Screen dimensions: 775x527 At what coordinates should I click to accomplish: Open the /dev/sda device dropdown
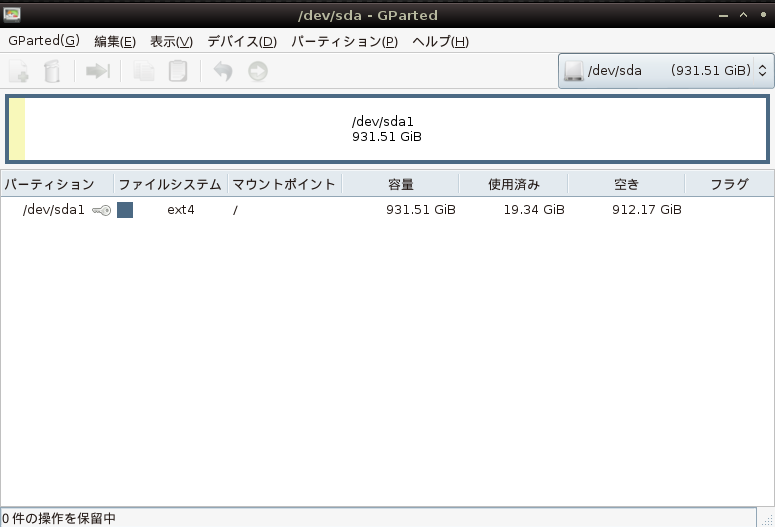pos(666,71)
